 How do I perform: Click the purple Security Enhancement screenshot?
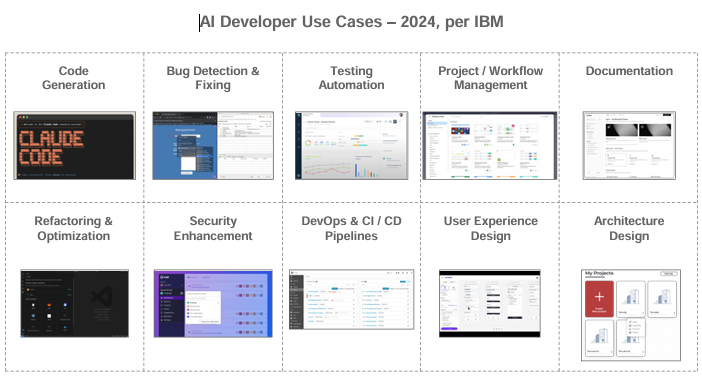pyautogui.click(x=213, y=304)
